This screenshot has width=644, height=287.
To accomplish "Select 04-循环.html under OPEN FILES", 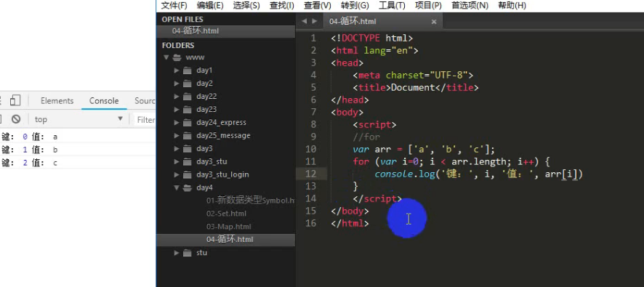I will click(225, 31).
